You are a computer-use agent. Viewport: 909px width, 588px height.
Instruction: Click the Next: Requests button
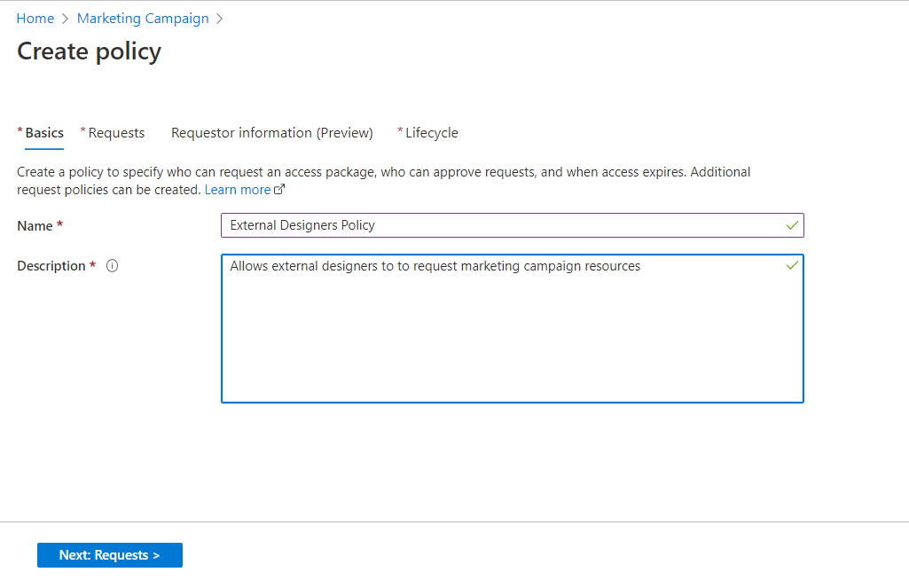pos(110,555)
